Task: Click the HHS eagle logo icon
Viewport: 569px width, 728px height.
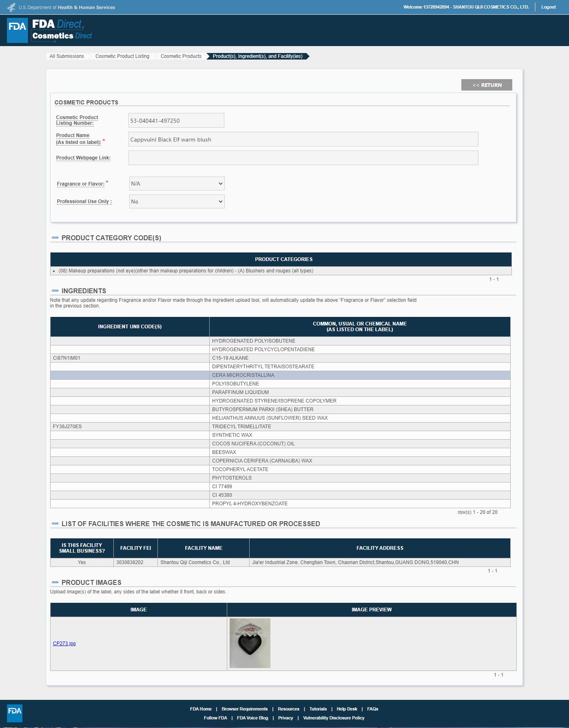Action: click(x=11, y=7)
